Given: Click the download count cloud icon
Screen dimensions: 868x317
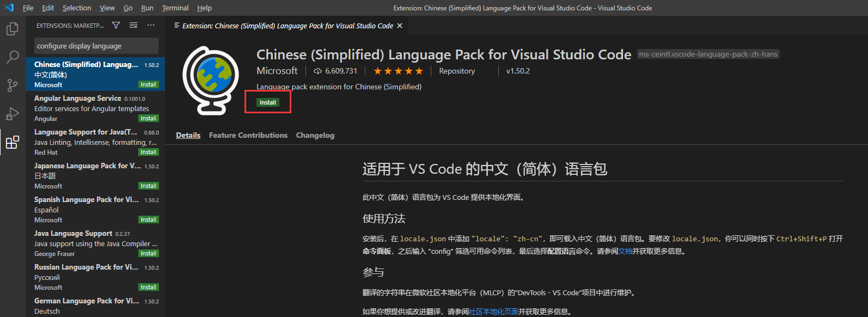Looking at the screenshot, I should click(x=318, y=71).
